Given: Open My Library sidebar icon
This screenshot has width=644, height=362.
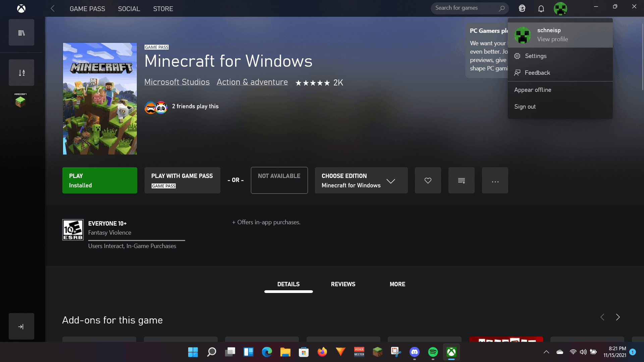Looking at the screenshot, I should point(21,33).
